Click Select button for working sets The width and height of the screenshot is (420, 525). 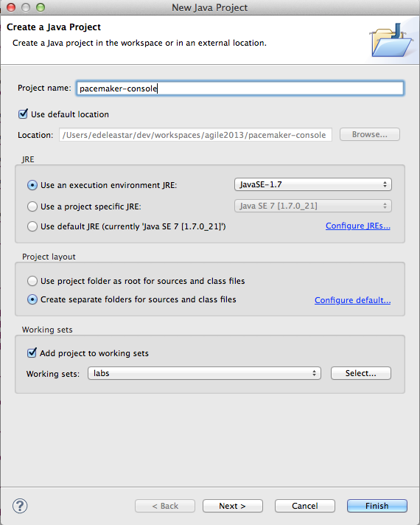click(x=361, y=373)
